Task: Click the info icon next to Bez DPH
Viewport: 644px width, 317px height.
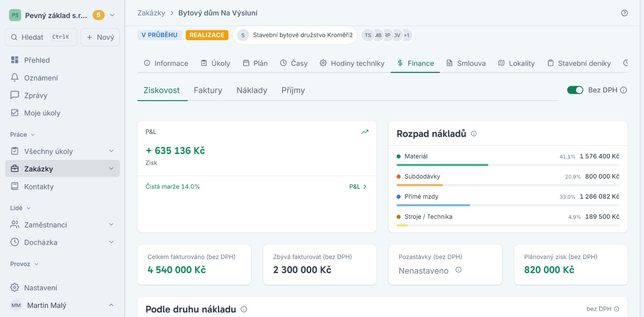Action: pos(623,90)
